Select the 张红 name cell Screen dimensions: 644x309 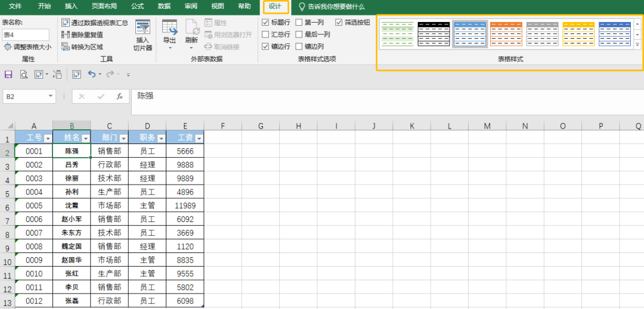click(x=72, y=273)
